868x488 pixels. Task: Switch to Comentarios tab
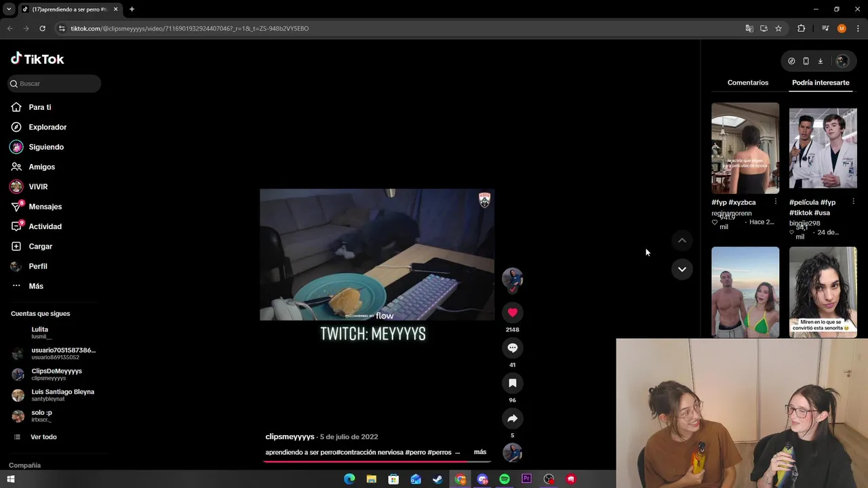[748, 83]
